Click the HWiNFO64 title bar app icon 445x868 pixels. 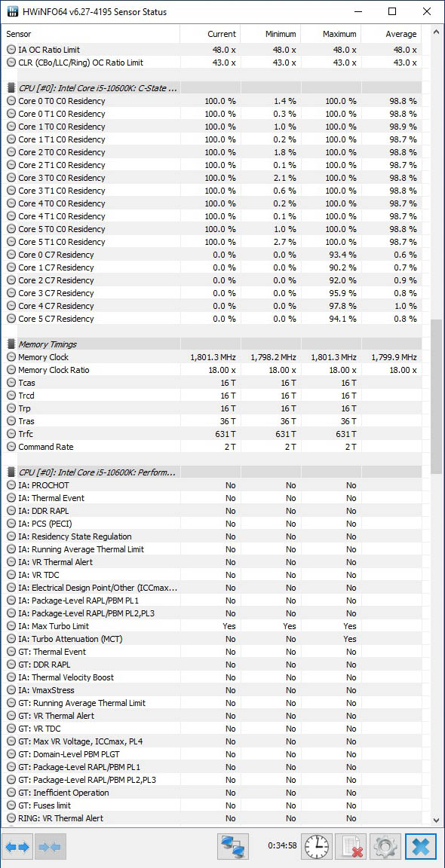tap(11, 11)
